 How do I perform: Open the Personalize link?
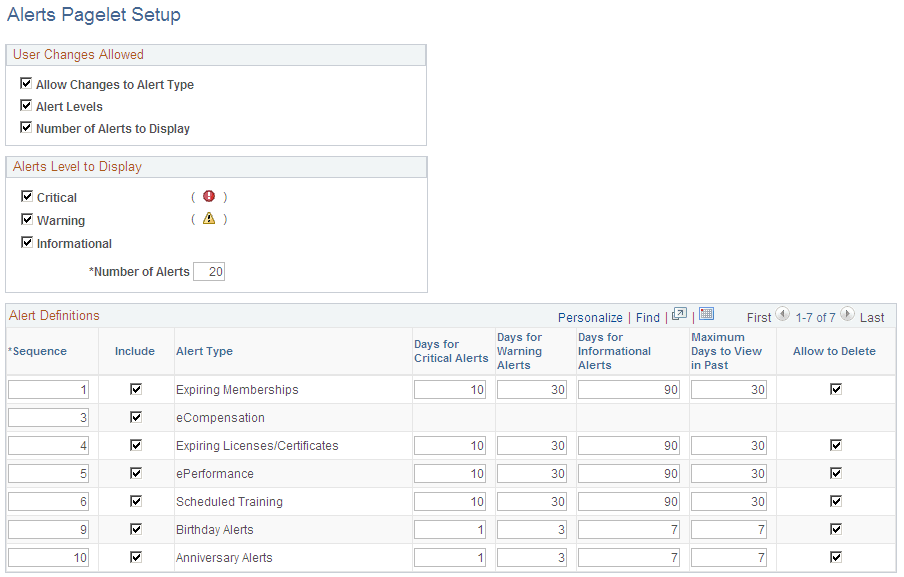590,317
